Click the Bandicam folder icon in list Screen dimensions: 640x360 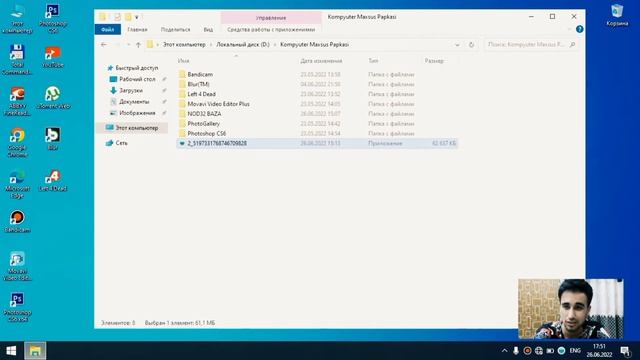pyautogui.click(x=182, y=75)
